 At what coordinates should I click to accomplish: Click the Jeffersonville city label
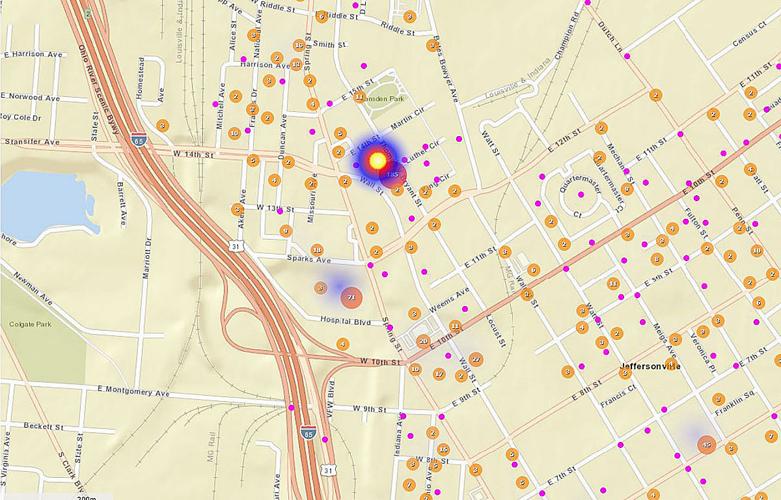650,366
